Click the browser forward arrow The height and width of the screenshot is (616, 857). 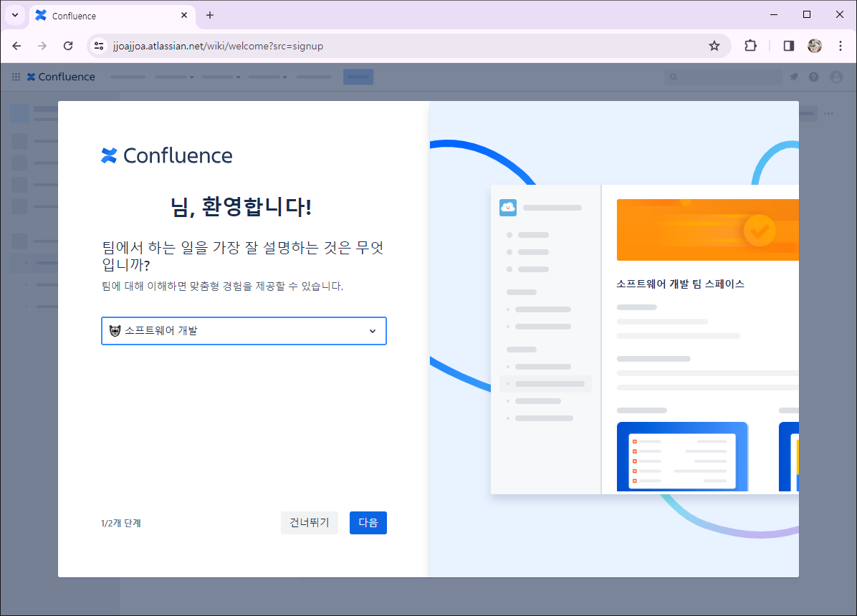pyautogui.click(x=42, y=46)
